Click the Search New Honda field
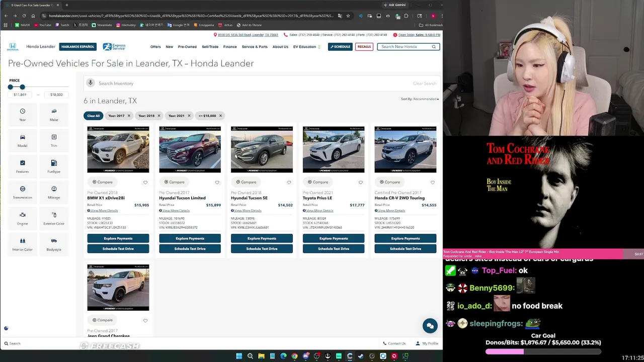The image size is (644, 362). [x=409, y=47]
